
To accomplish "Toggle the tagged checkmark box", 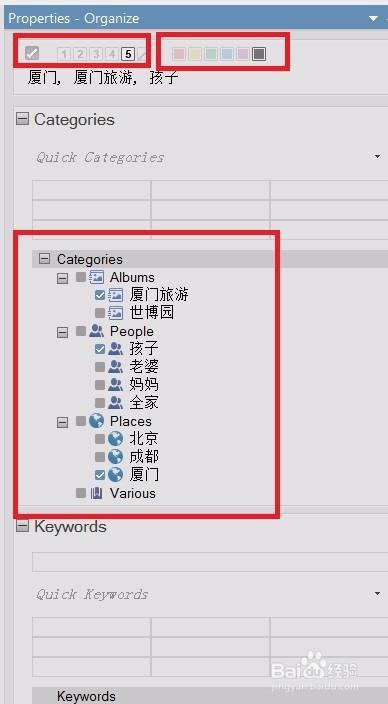I will pos(32,53).
